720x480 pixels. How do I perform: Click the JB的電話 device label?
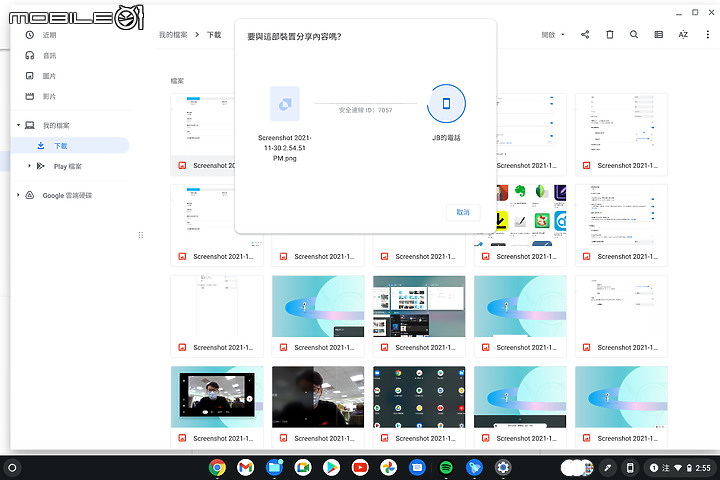coord(446,137)
